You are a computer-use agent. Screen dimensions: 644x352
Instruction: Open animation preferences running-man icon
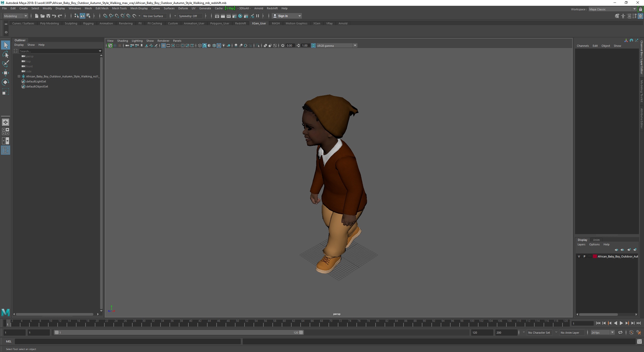[638, 332]
